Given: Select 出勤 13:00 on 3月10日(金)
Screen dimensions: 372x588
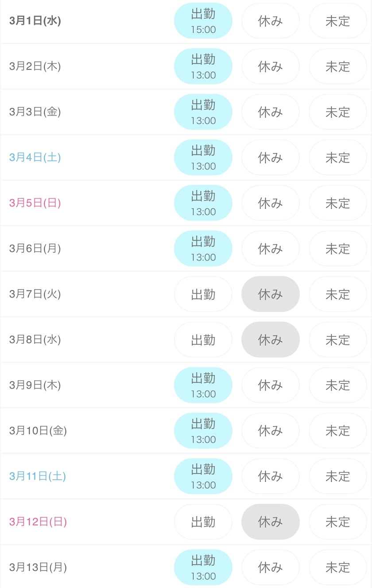Looking at the screenshot, I should click(203, 431).
